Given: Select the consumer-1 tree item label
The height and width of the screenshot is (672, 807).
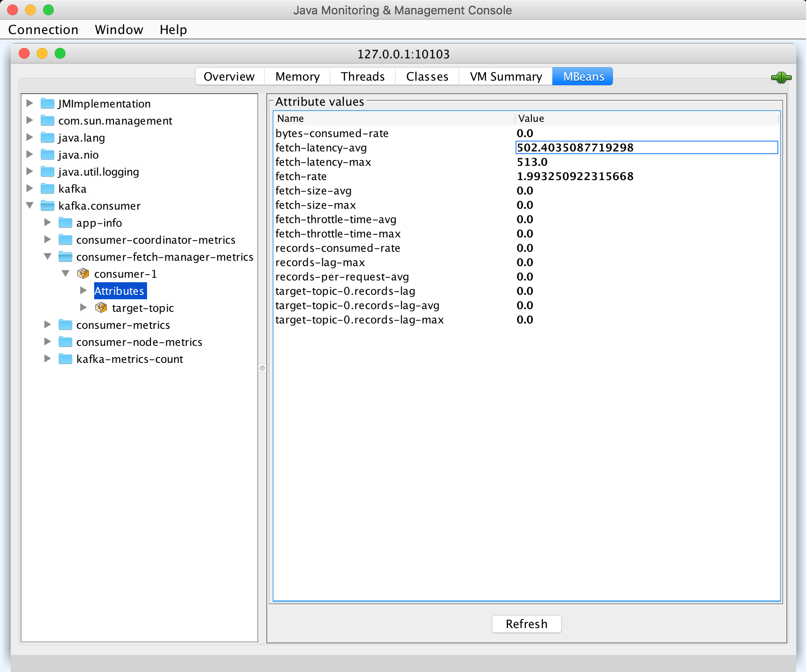Looking at the screenshot, I should click(126, 274).
